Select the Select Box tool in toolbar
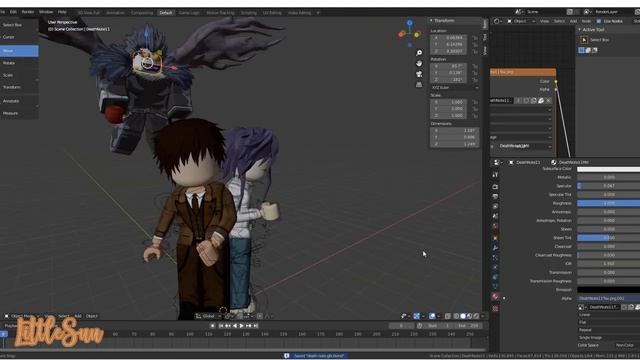640x360 pixels. click(19, 25)
